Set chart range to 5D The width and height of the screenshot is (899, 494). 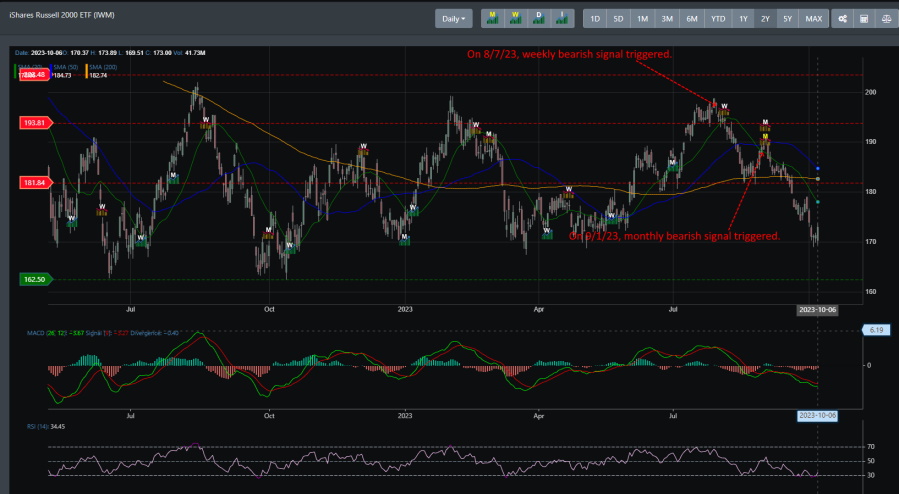tap(618, 18)
